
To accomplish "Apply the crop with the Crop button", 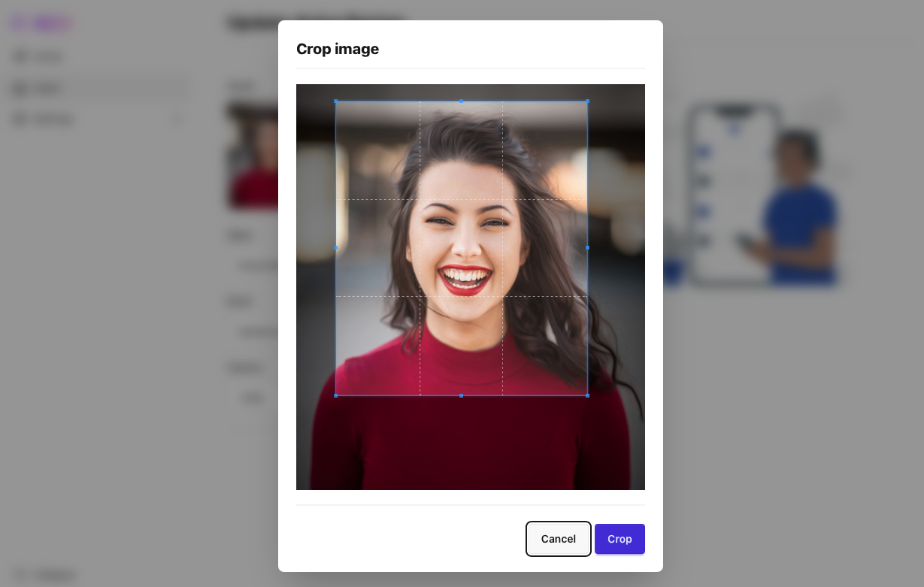I will coord(620,539).
